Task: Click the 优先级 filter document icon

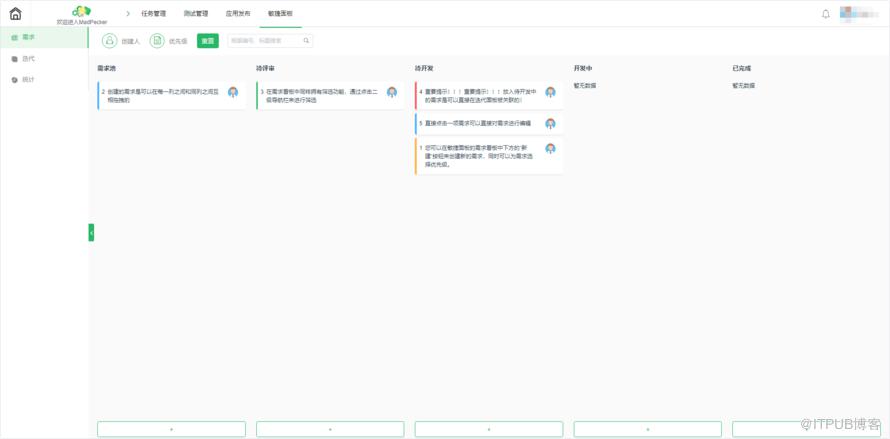Action: pos(157,41)
